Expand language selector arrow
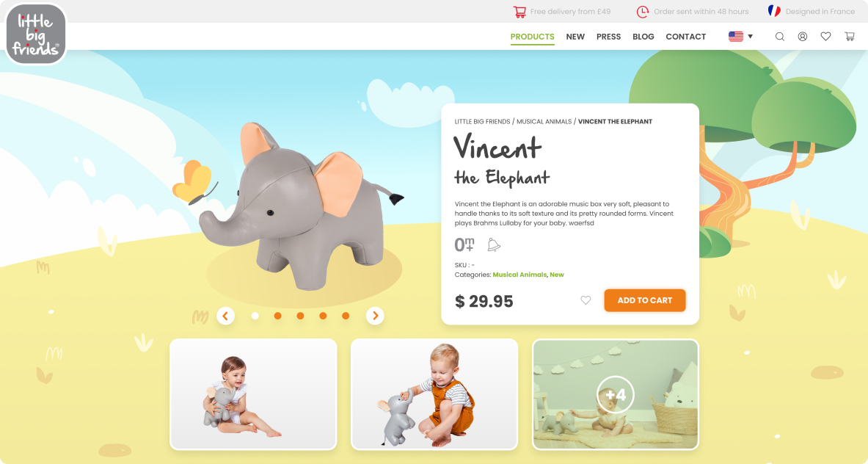This screenshot has height=464, width=868. coord(750,37)
